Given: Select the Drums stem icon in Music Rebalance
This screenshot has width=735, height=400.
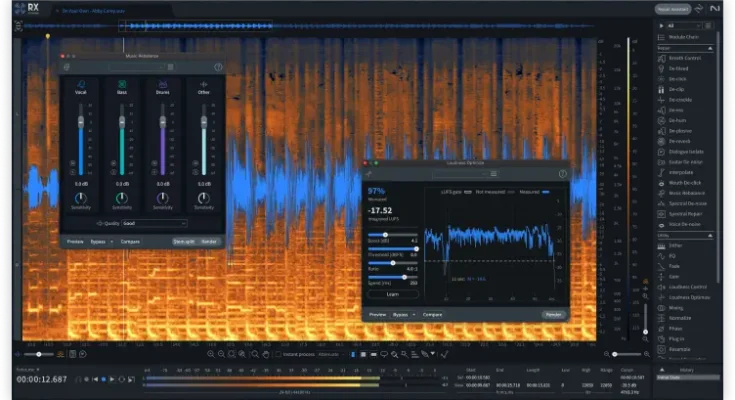Looking at the screenshot, I should 163,83.
